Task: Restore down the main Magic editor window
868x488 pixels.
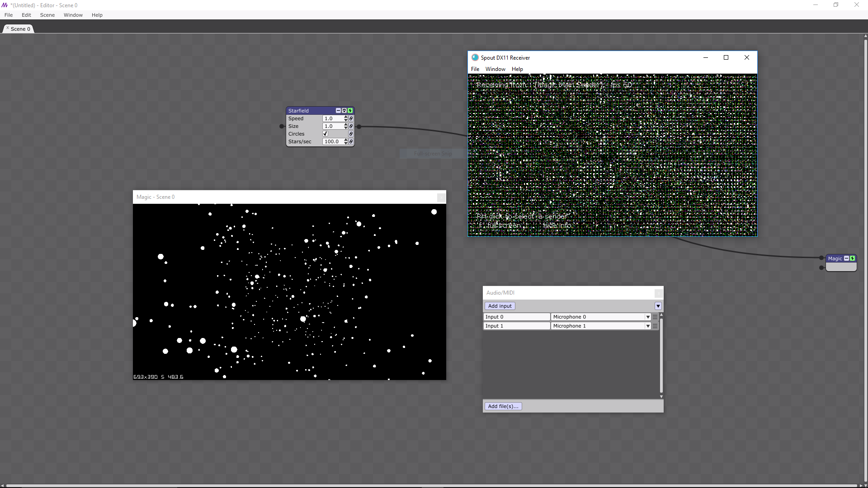Action: [x=836, y=5]
